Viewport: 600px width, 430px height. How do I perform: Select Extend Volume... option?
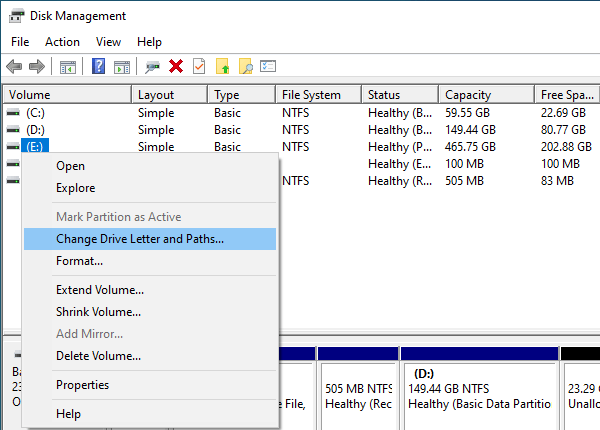[150, 290]
